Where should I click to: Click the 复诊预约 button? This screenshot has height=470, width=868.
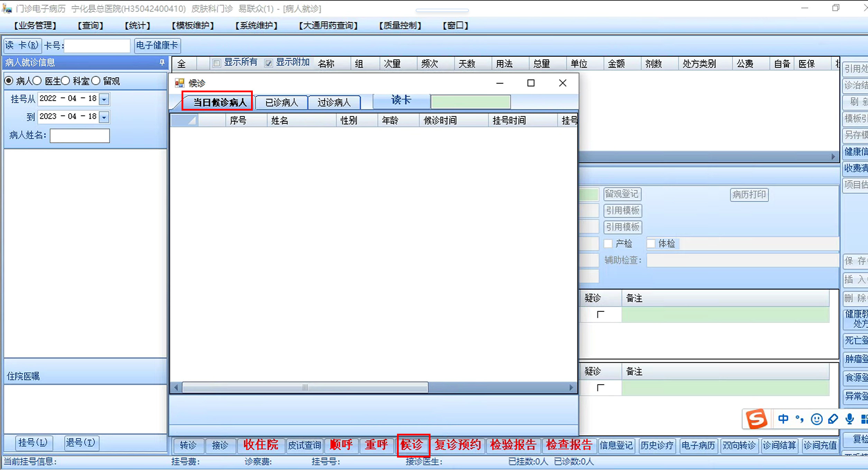pyautogui.click(x=458, y=445)
